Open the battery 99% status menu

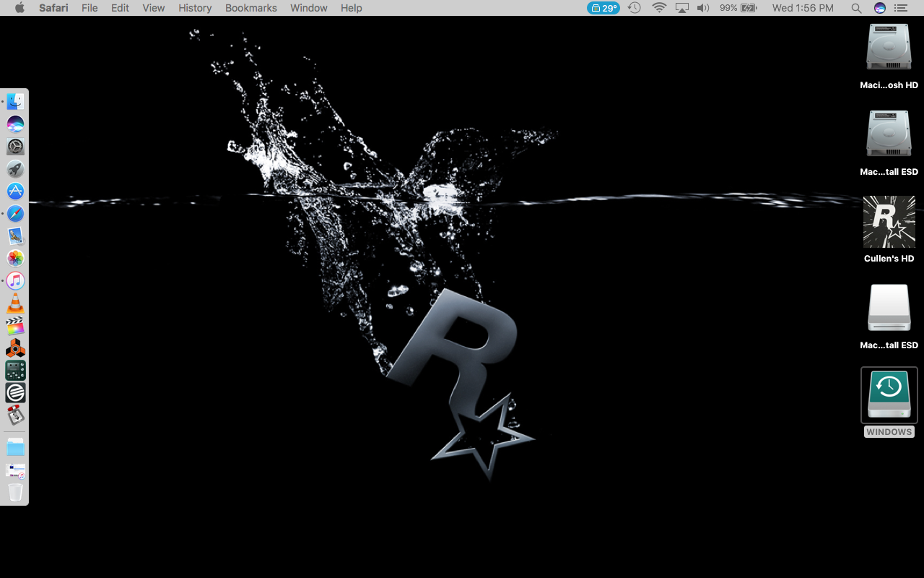pos(738,8)
